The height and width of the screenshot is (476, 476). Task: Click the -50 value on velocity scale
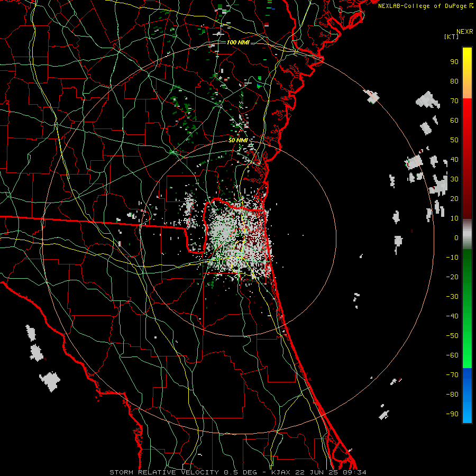pos(452,336)
